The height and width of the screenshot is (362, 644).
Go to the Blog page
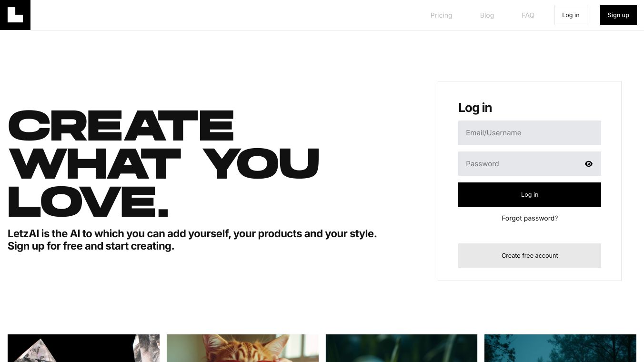pos(487,15)
